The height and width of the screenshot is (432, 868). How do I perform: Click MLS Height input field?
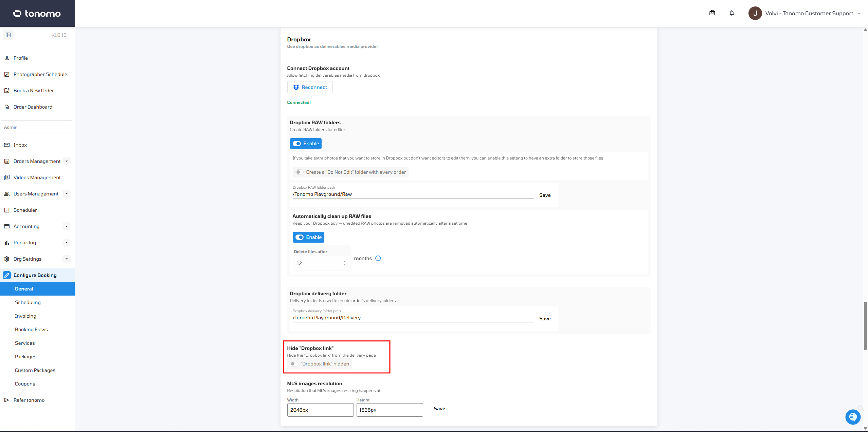coord(390,410)
